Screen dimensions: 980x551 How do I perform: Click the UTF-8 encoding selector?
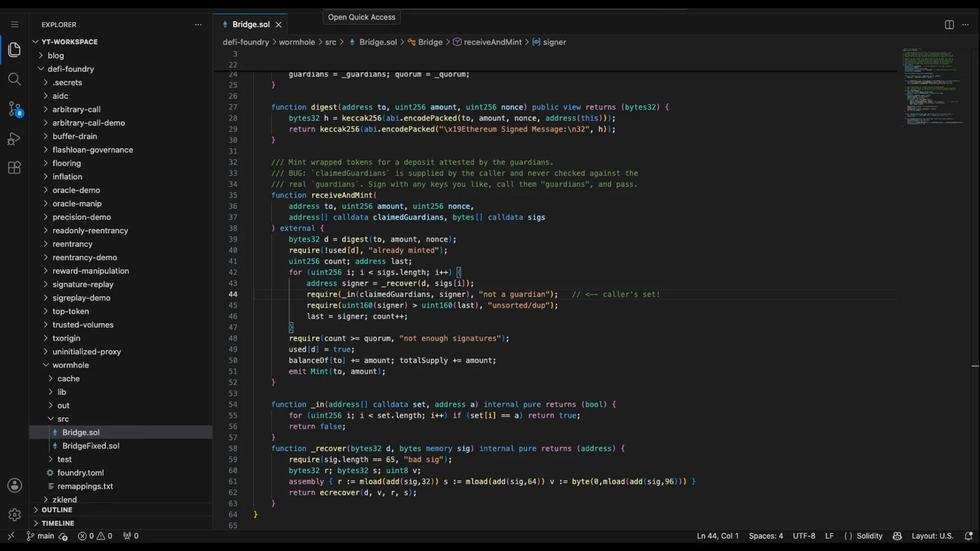point(804,536)
